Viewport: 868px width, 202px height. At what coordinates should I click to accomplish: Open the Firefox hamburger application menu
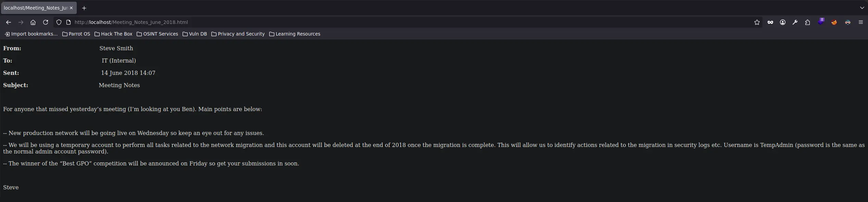click(860, 22)
